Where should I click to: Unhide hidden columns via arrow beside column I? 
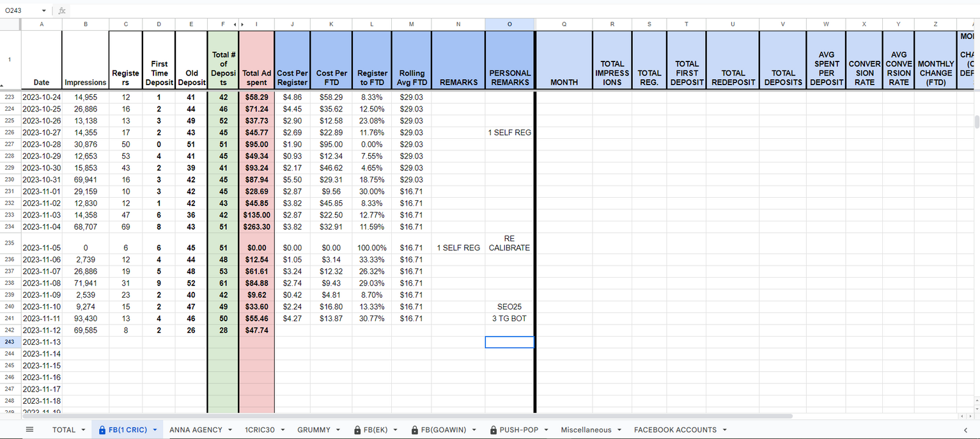click(x=242, y=24)
